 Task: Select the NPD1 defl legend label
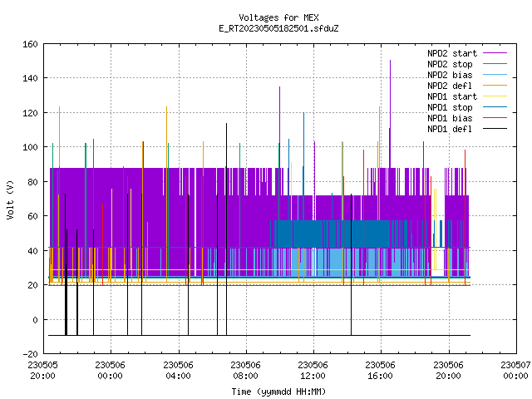[x=450, y=129]
